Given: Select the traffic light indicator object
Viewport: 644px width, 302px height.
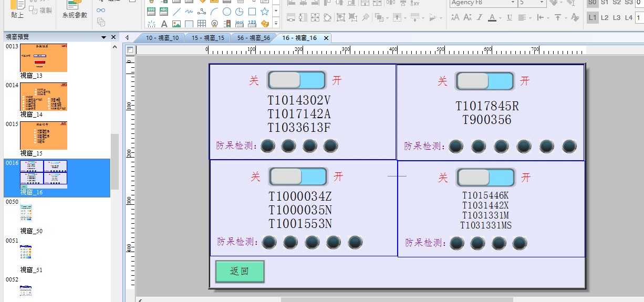Looking at the screenshot, I should [x=227, y=24].
